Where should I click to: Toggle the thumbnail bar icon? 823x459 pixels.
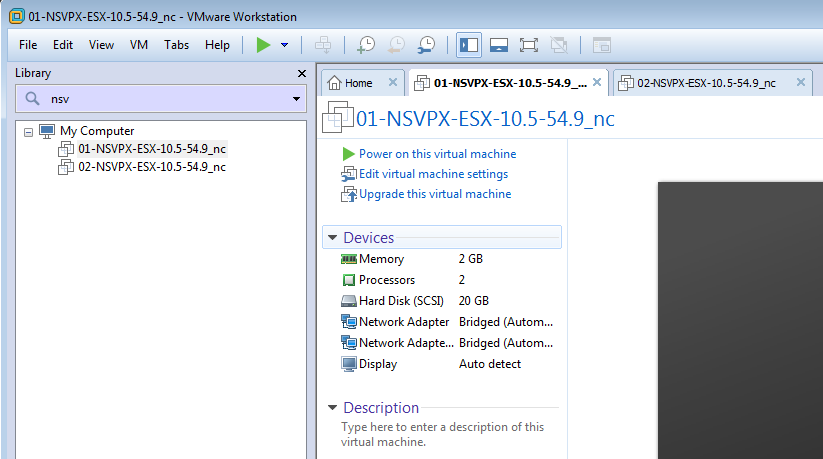[499, 45]
